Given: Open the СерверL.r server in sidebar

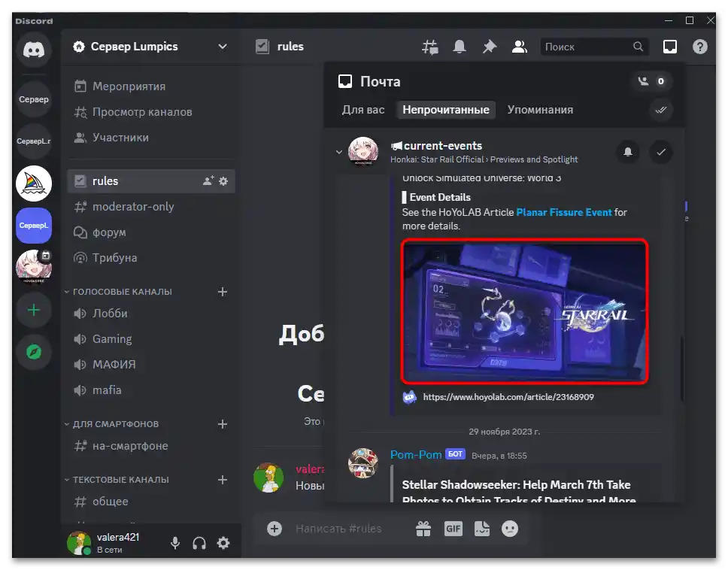Looking at the screenshot, I should [34, 141].
